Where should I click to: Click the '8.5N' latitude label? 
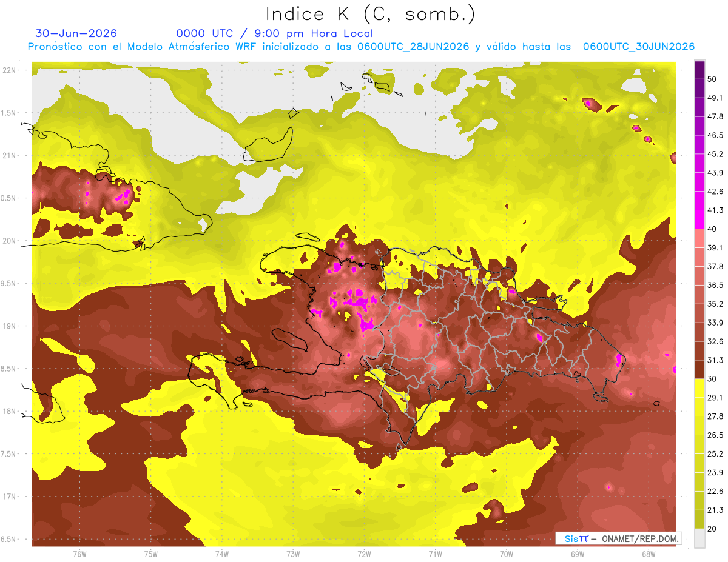(8, 369)
